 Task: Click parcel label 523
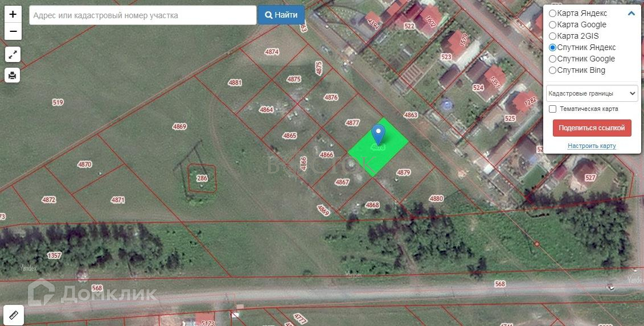[x=446, y=57]
